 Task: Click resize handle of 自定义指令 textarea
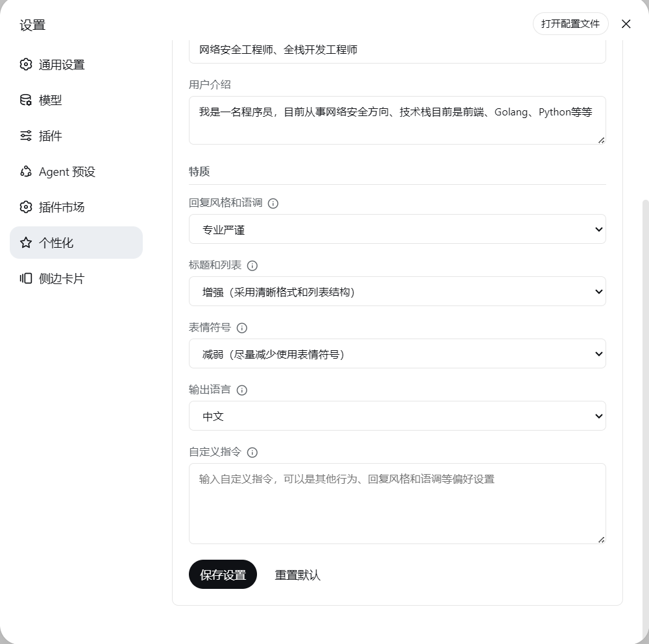[602, 540]
